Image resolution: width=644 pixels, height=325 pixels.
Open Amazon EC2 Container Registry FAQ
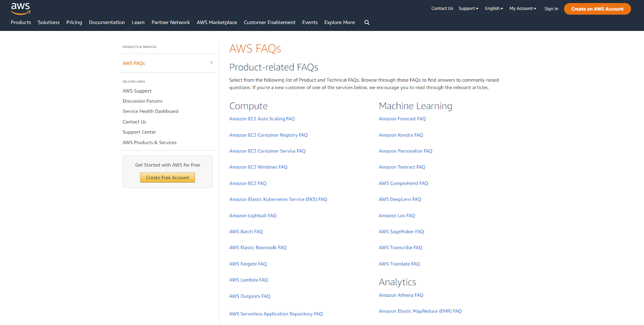click(x=268, y=135)
